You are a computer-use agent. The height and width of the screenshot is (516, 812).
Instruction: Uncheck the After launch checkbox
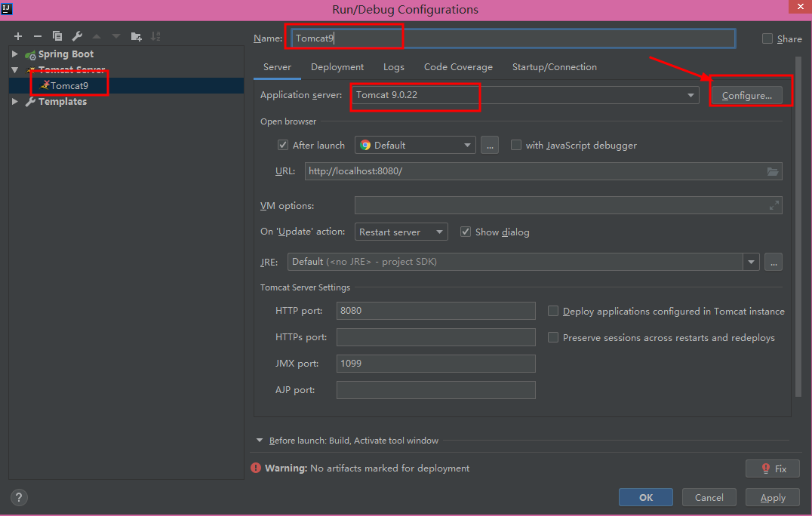point(283,145)
